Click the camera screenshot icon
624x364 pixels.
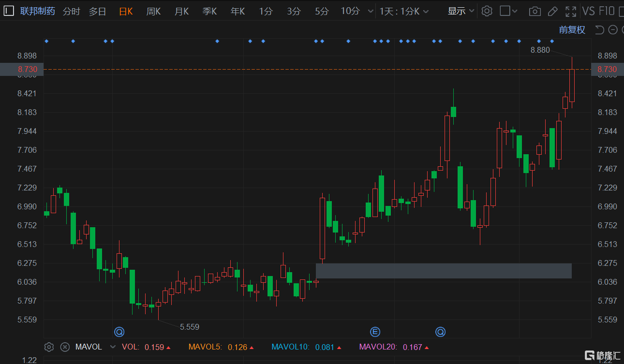point(535,11)
